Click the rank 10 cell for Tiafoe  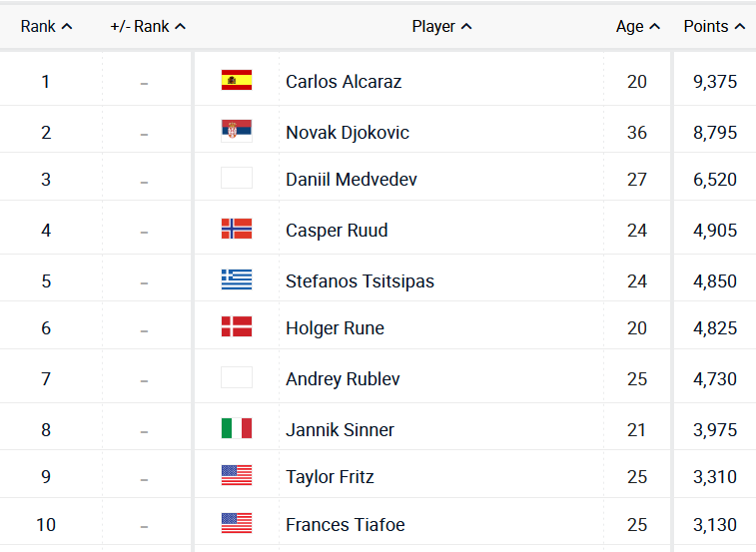click(46, 525)
